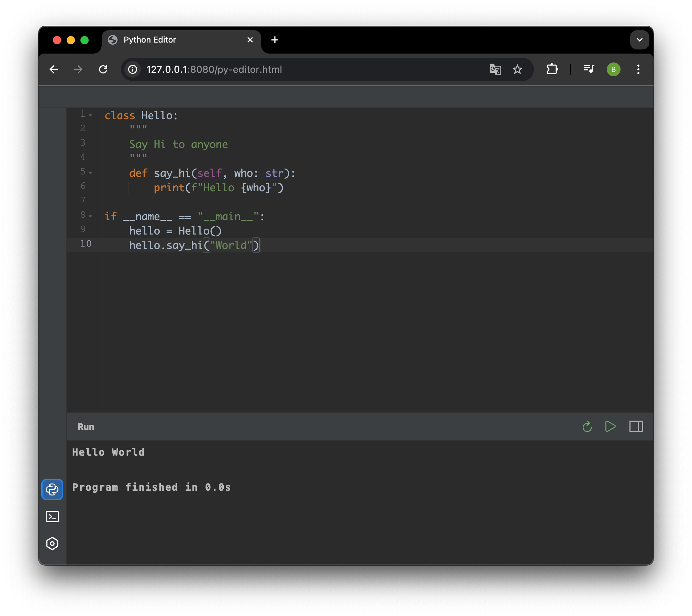Click the hello.say_hi("World") line
Viewport: 692px width, 616px height.
point(194,246)
